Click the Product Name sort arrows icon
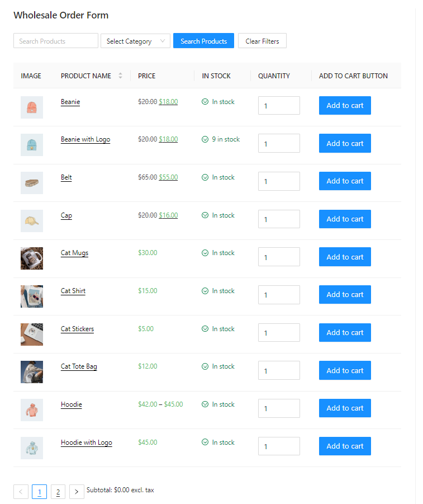 (x=120, y=76)
